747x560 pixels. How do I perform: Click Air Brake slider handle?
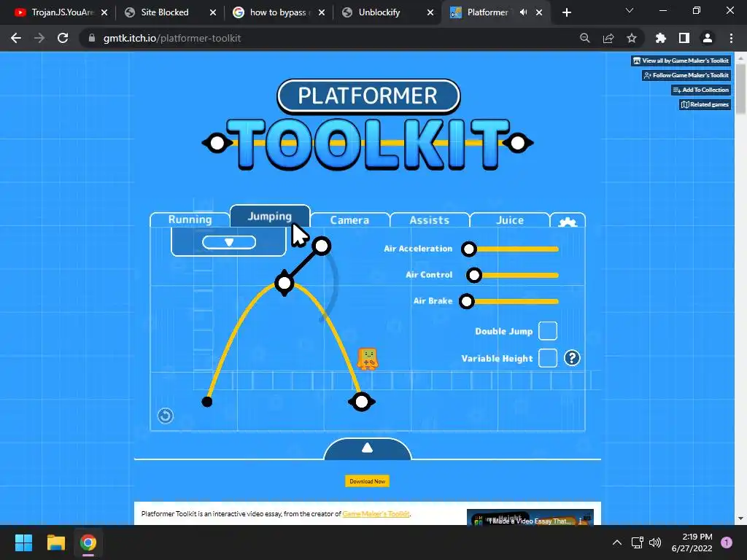point(467,301)
